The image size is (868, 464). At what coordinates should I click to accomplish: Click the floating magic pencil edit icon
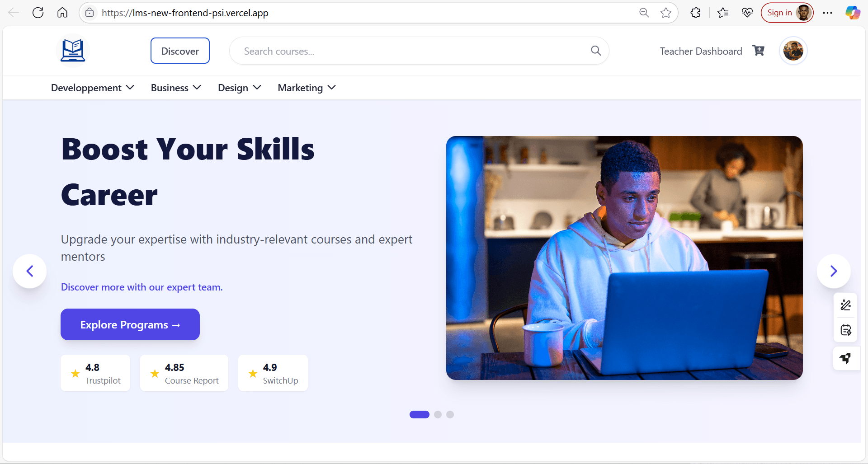[846, 305]
